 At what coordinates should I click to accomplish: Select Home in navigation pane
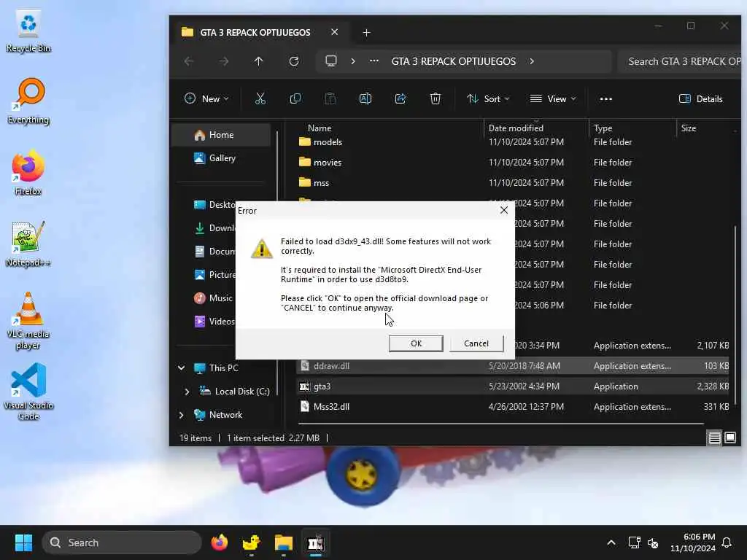221,135
